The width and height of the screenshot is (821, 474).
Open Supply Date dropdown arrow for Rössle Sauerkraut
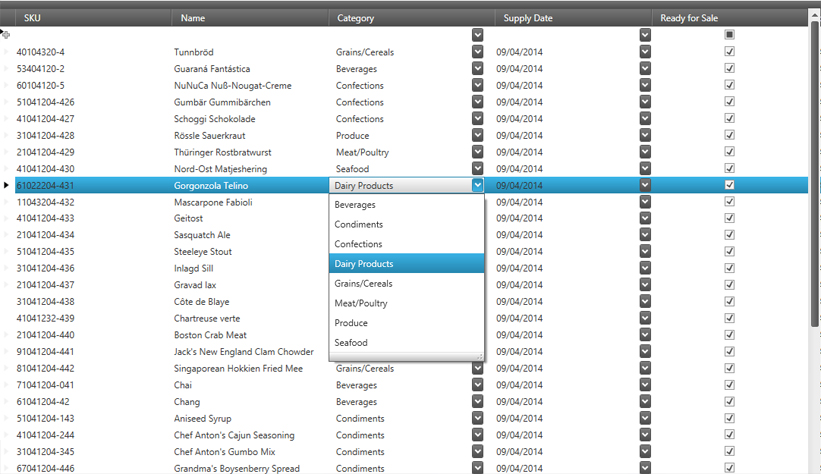645,135
